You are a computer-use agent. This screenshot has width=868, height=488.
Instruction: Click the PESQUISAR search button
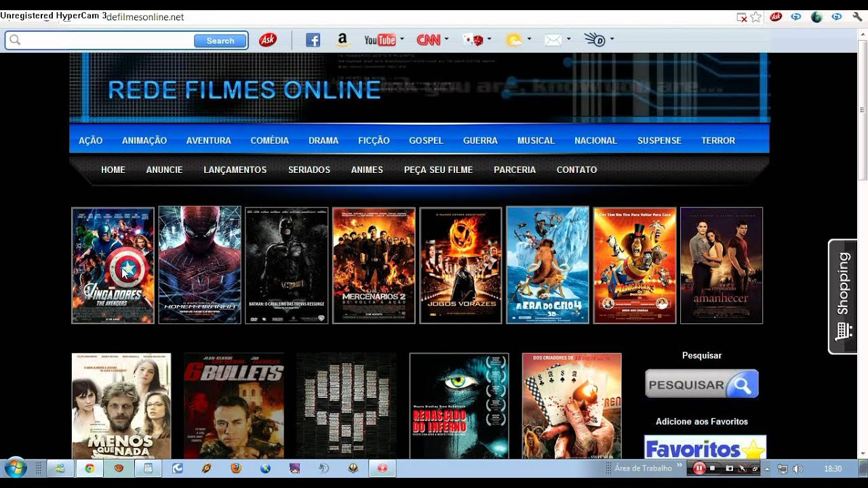pos(701,384)
